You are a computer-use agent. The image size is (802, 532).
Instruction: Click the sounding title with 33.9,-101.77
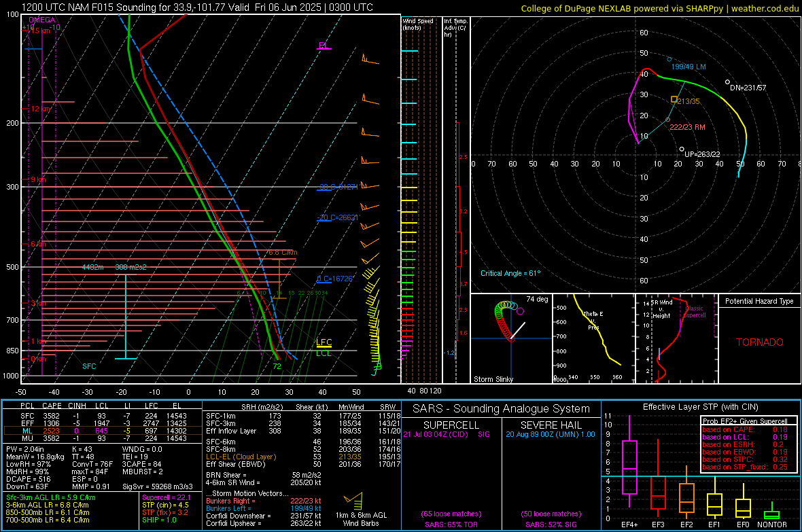pos(197,7)
